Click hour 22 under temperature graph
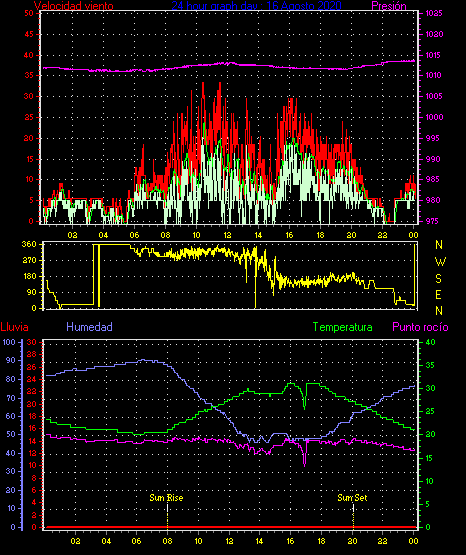 point(383,541)
